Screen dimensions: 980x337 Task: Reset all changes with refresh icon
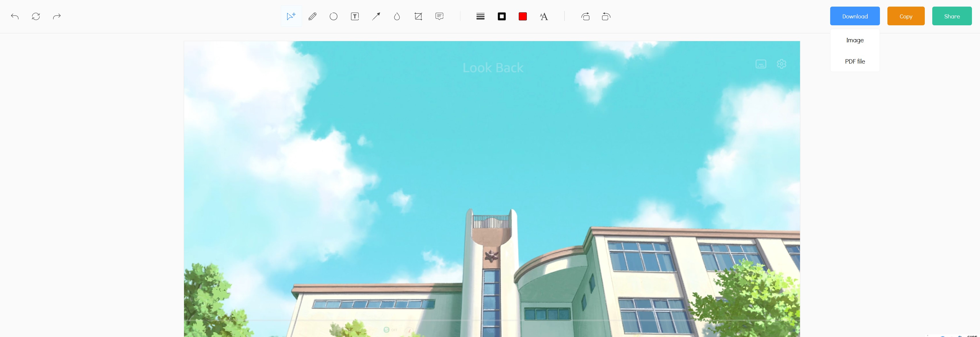tap(36, 16)
